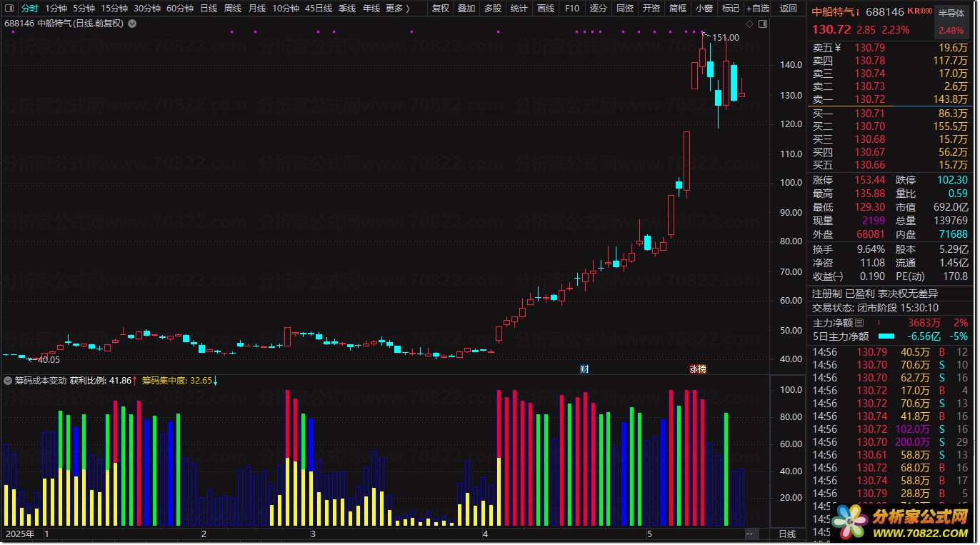This screenshot has width=980, height=545.
Task: Click the 半导体 sector tag
Action: click(x=951, y=13)
